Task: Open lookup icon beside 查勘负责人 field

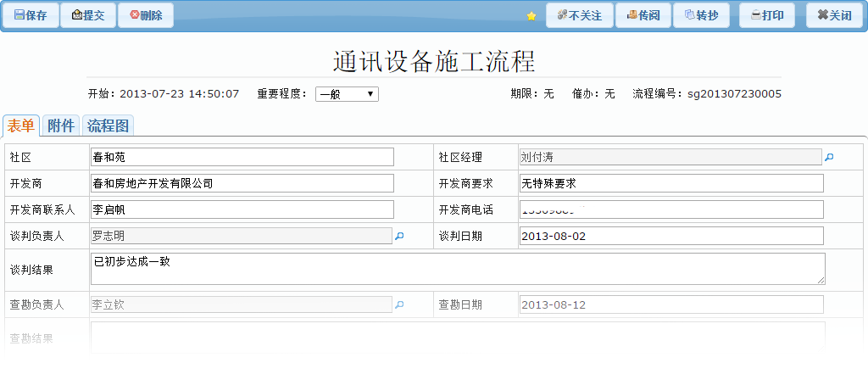Action: click(400, 304)
